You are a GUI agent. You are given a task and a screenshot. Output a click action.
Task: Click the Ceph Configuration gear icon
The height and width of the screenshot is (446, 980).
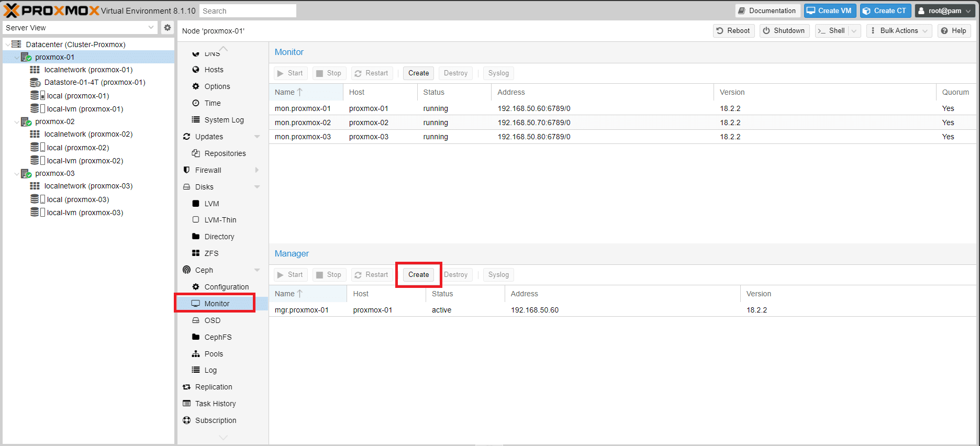(x=196, y=287)
